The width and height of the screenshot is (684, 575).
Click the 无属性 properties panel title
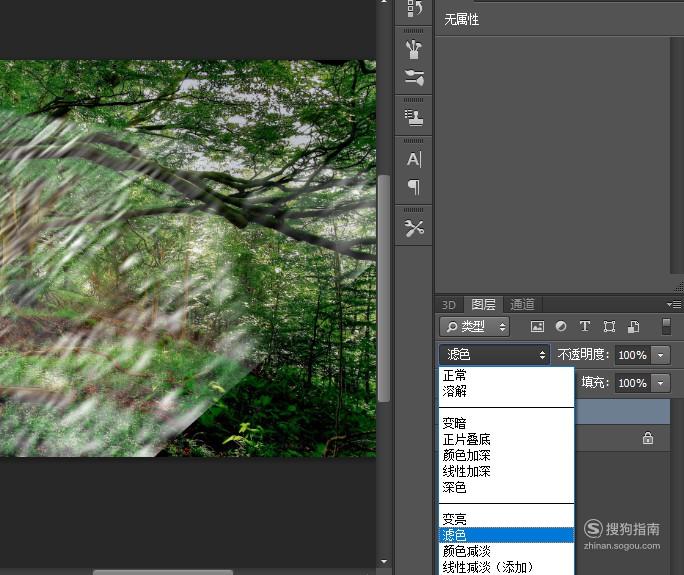[x=461, y=19]
